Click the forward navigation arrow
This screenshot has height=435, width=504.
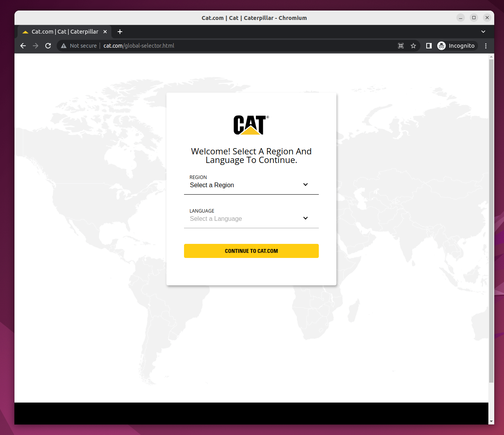tap(36, 46)
